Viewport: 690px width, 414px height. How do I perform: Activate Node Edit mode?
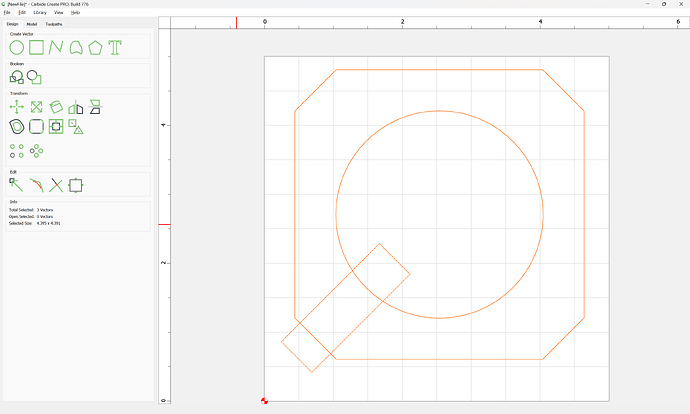[16, 185]
